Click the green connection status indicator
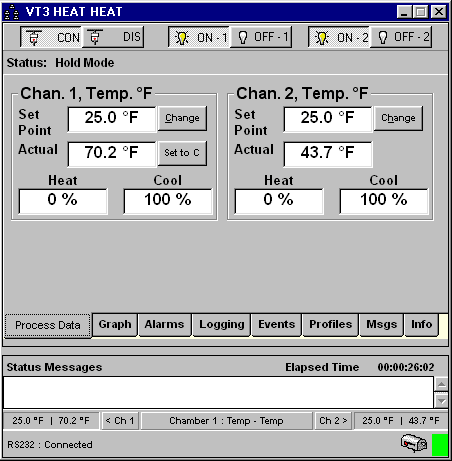The width and height of the screenshot is (452, 461). click(x=440, y=445)
